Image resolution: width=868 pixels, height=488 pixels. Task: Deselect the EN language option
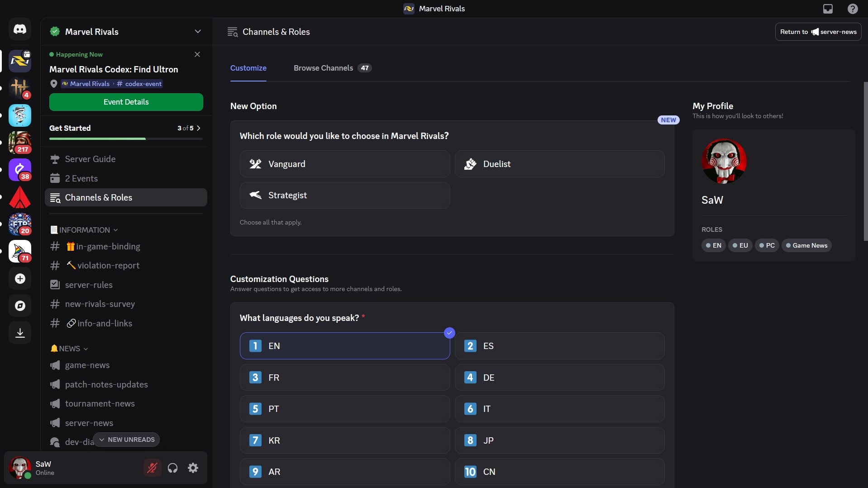345,346
